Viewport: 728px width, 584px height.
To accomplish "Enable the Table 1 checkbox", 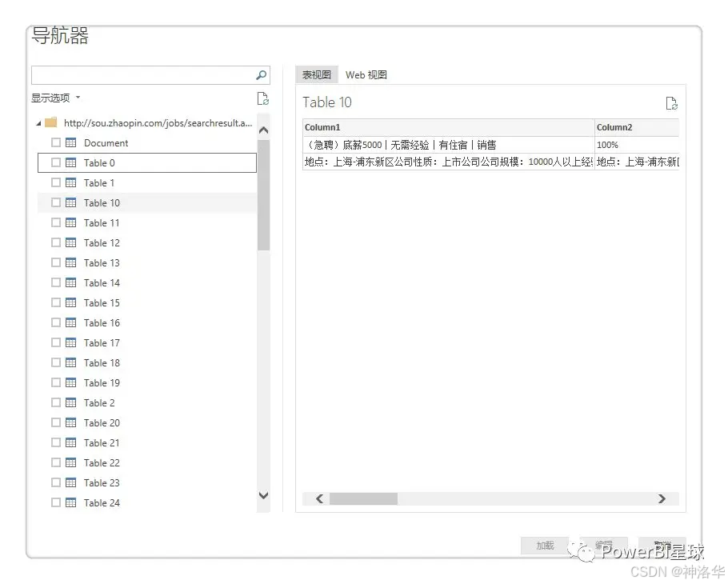I will pos(56,182).
